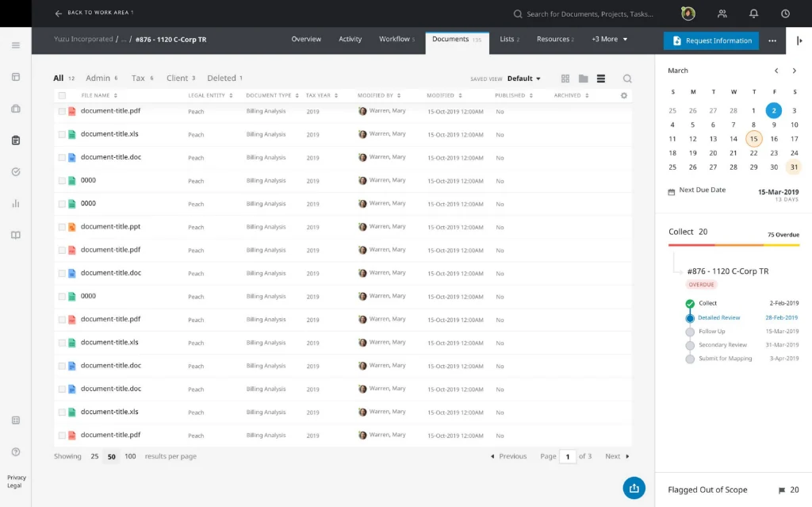The image size is (812, 507).
Task: Click the blue share floating button
Action: pyautogui.click(x=634, y=488)
